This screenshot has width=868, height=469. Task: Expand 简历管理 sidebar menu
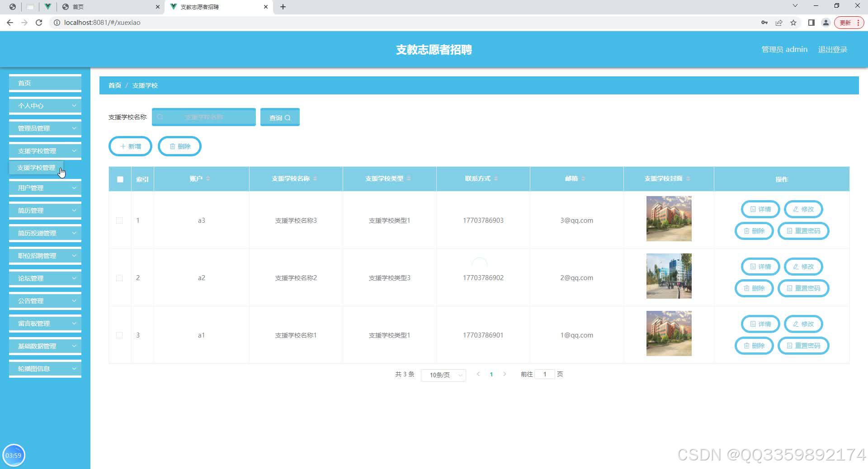pyautogui.click(x=45, y=211)
